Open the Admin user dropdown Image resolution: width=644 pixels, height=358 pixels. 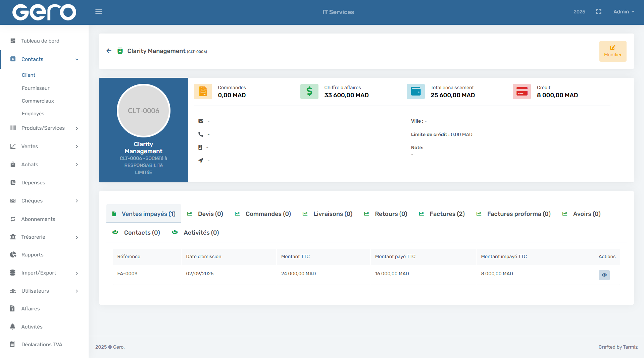[x=624, y=12]
